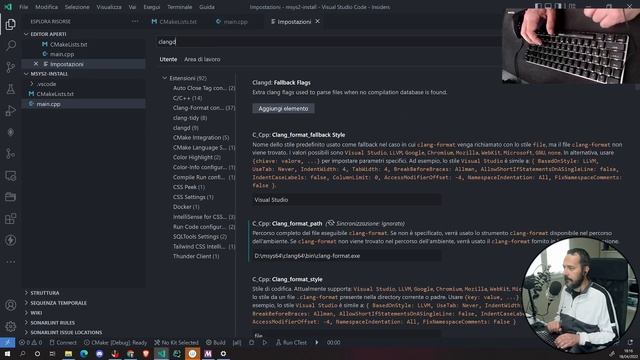
Task: Expand the Sequenza Temporale section
Action: click(x=58, y=303)
